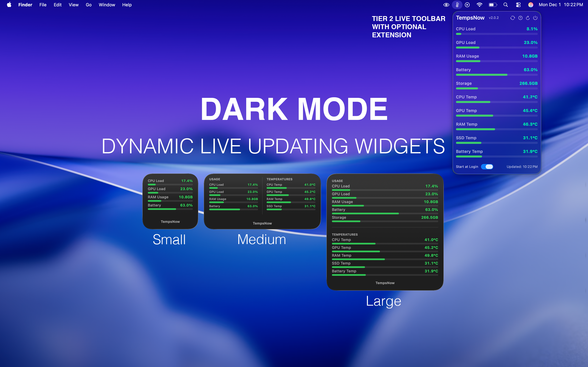Enable the Start at Login toggle

(487, 167)
